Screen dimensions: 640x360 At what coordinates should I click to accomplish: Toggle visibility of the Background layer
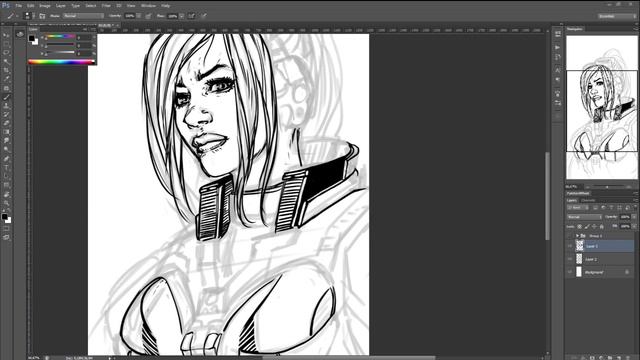pyautogui.click(x=570, y=272)
